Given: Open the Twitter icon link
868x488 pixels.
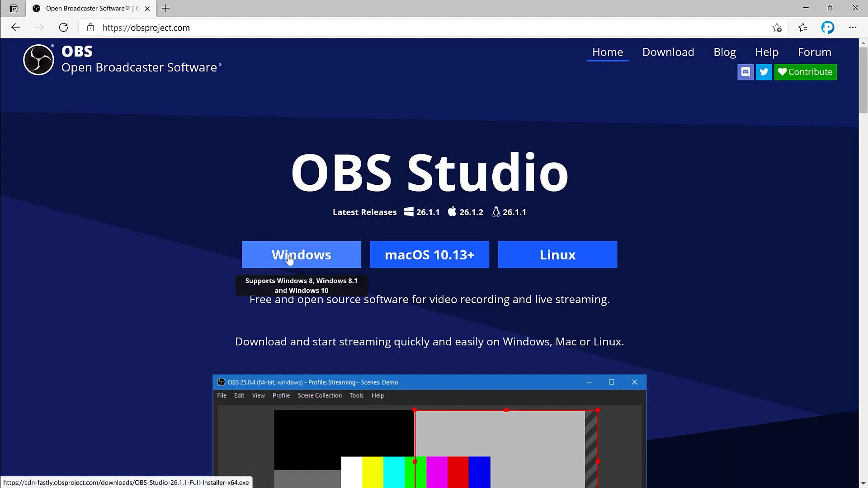Looking at the screenshot, I should (764, 72).
